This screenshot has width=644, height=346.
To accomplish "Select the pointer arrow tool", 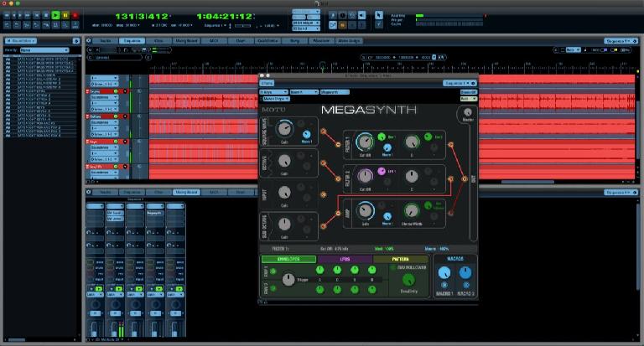I will [x=379, y=15].
